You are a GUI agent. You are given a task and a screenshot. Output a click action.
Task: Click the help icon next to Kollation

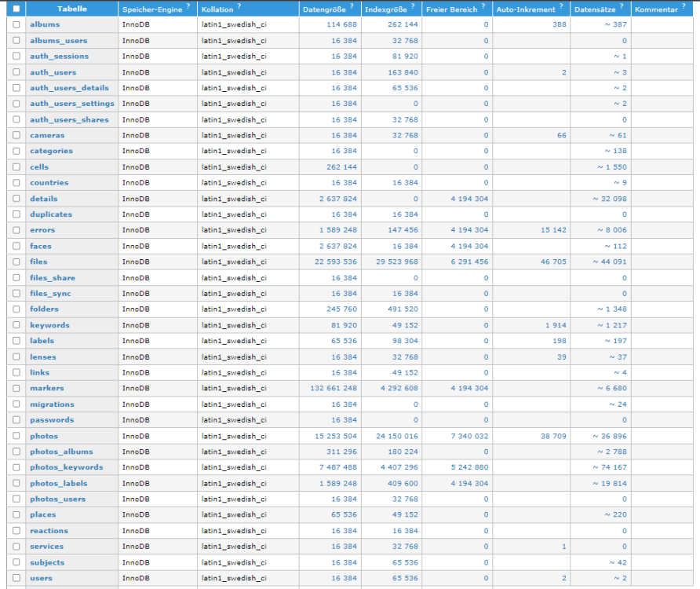(239, 6)
